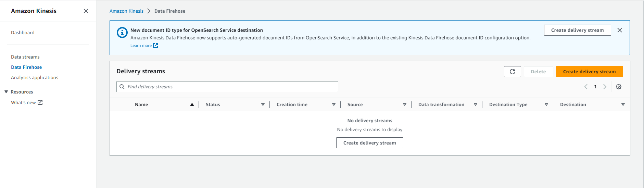Click the Creation time column header text
Screen dimensions: 644x188
pos(292,104)
